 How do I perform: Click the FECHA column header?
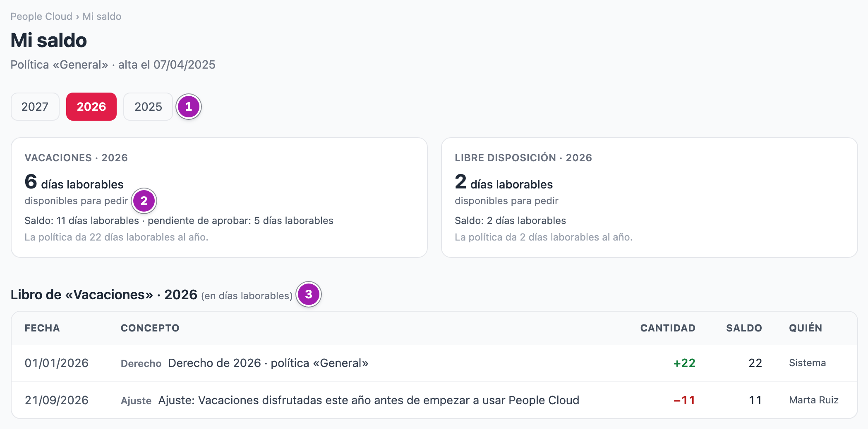[42, 328]
